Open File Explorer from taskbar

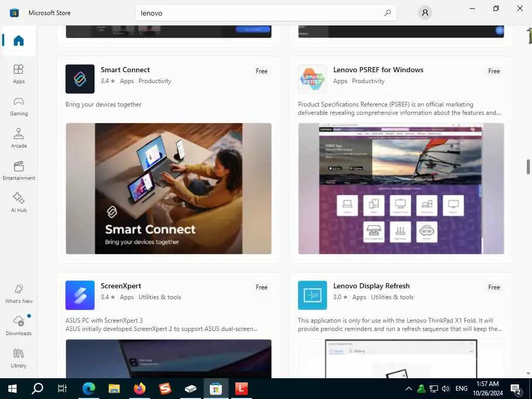(x=114, y=389)
